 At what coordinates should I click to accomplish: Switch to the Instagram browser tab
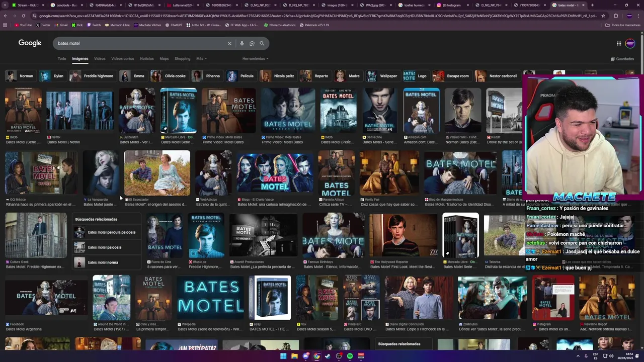click(451, 5)
